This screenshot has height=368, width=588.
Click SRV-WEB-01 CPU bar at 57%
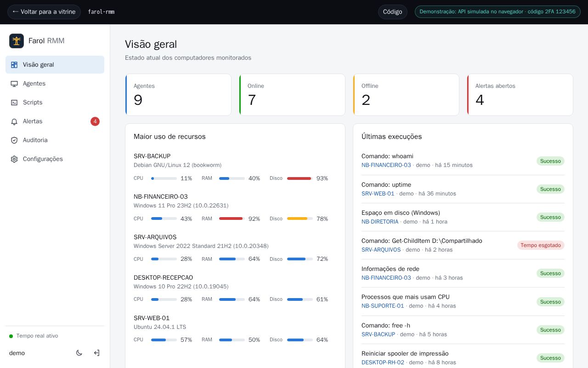[164, 340]
